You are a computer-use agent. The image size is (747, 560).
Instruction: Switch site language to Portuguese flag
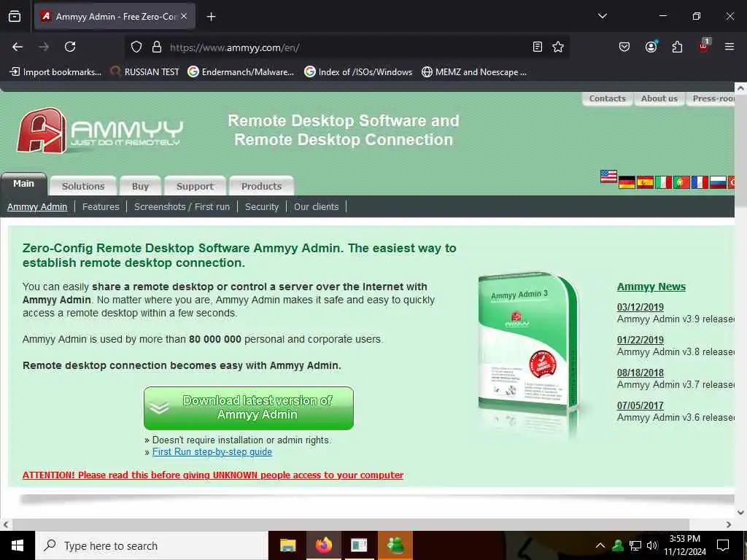681,182
